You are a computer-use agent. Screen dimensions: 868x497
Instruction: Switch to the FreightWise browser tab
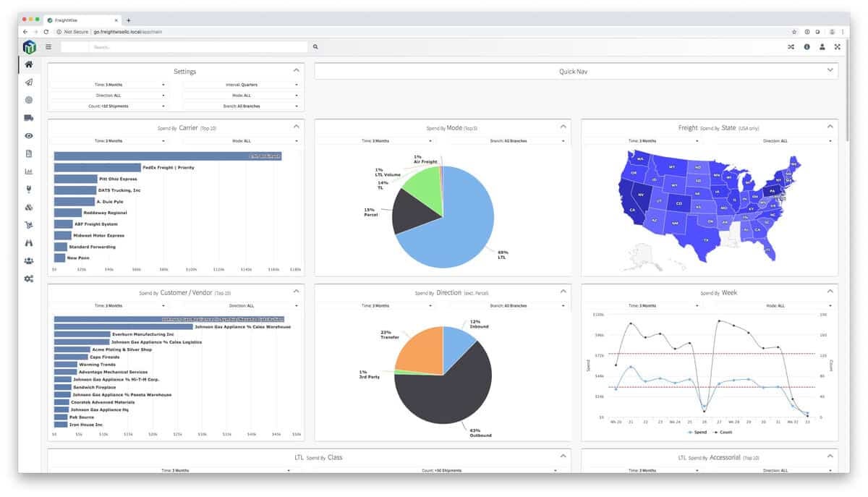(82, 20)
